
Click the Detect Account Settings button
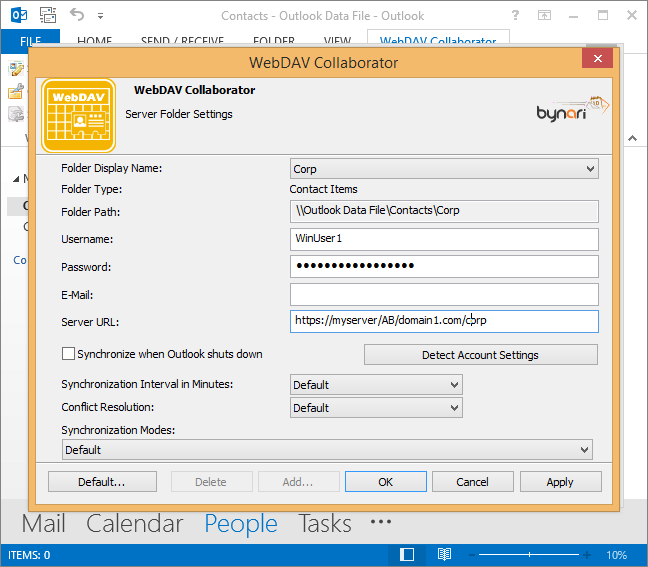click(x=481, y=355)
